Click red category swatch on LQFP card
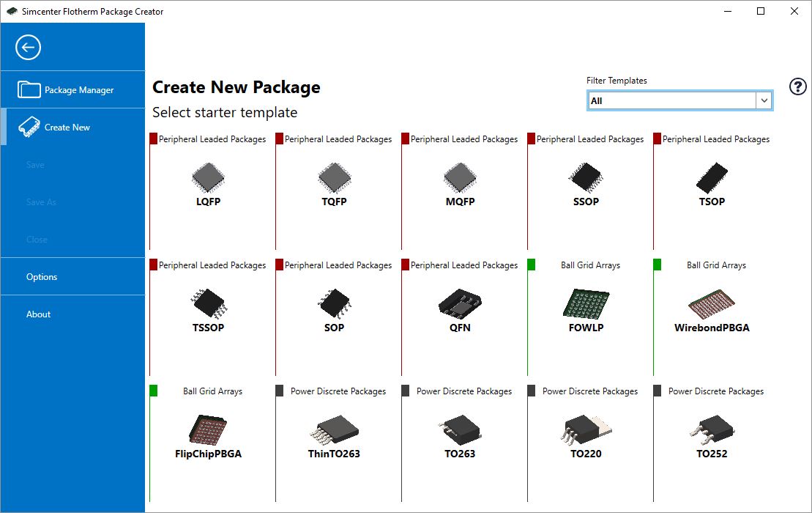 point(153,139)
